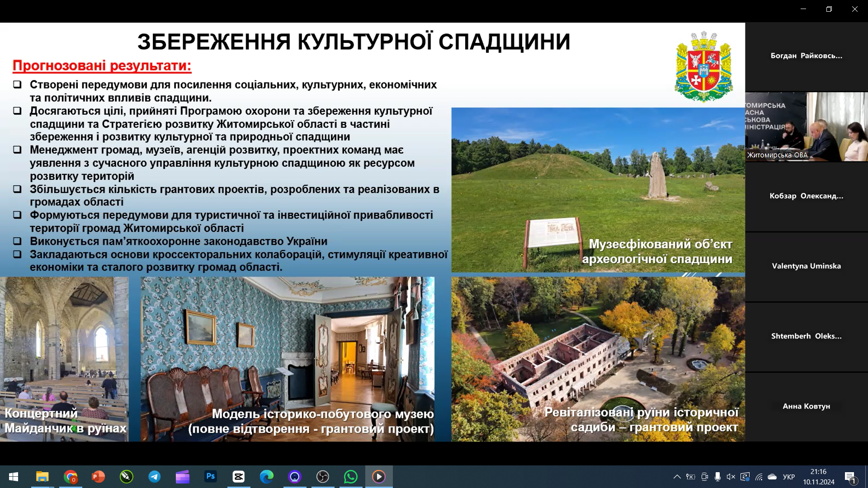The height and width of the screenshot is (488, 868).
Task: Open Wi-Fi network settings tray icon
Action: pyautogui.click(x=759, y=477)
